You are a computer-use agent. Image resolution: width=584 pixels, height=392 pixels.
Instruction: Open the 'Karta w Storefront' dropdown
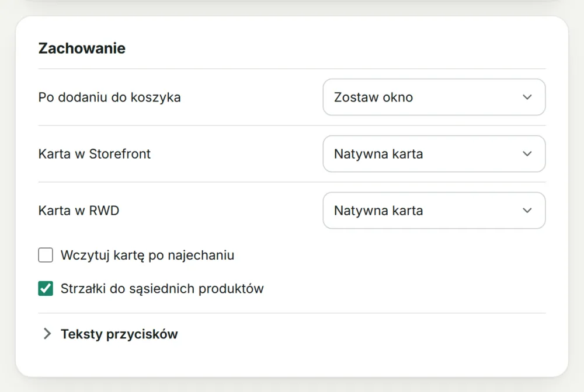pos(434,153)
